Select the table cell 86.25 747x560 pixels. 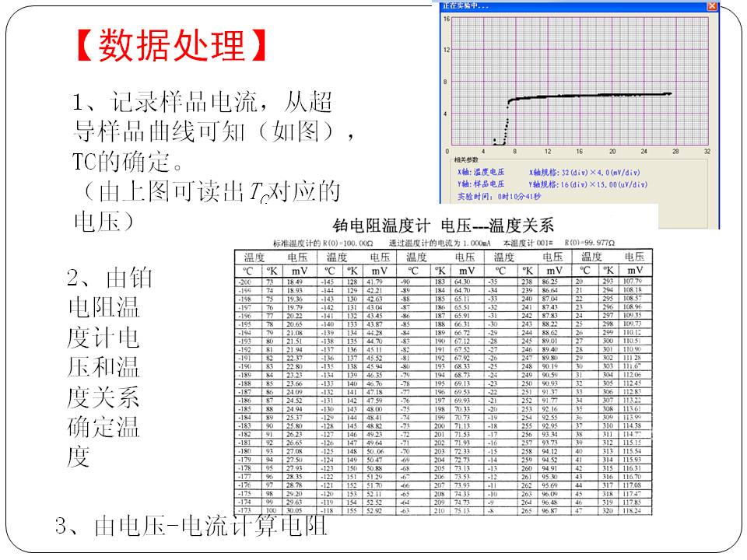549,282
